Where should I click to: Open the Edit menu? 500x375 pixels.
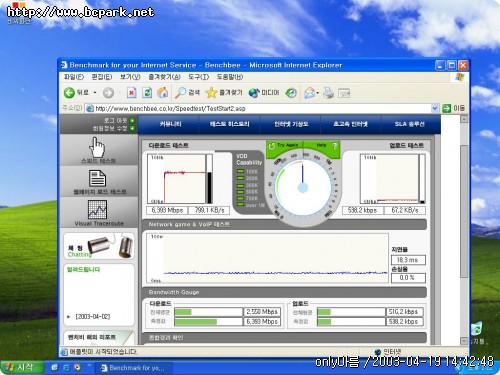tap(102, 77)
